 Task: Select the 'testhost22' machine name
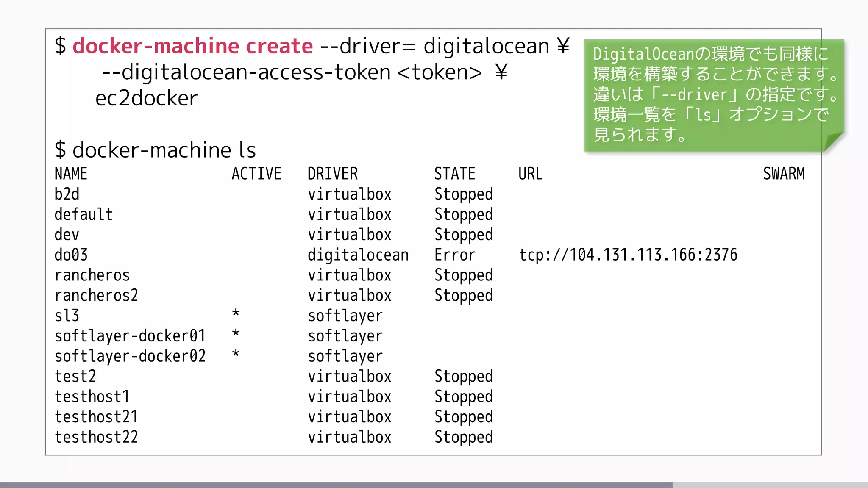pos(96,437)
